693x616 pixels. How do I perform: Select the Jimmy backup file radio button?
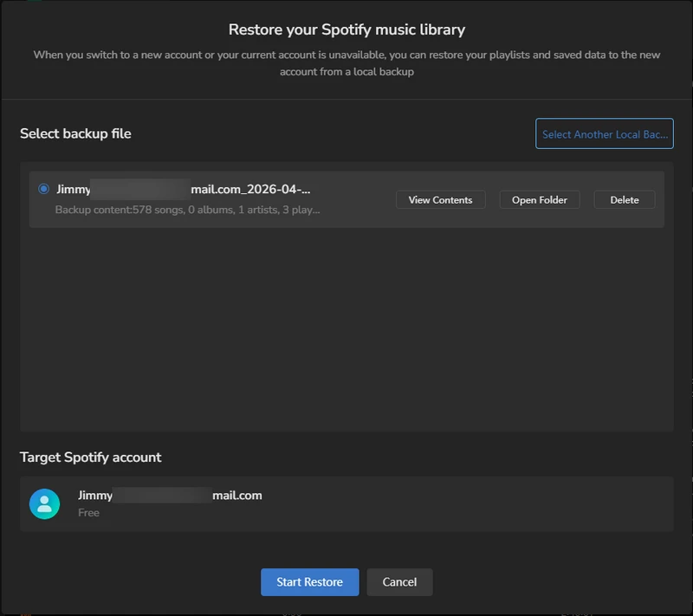pos(43,189)
